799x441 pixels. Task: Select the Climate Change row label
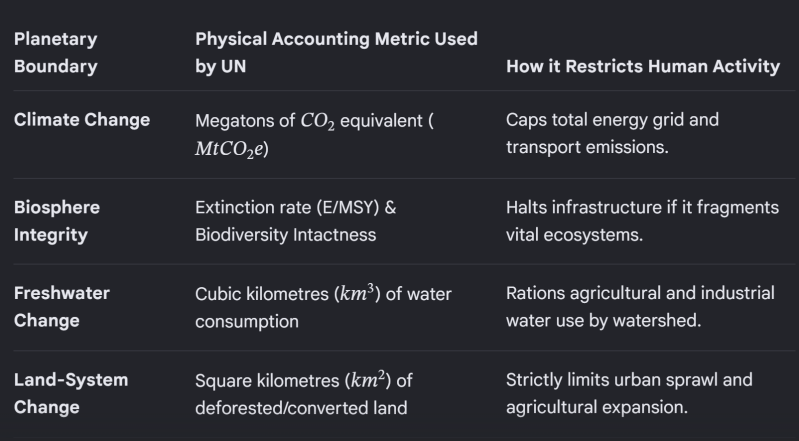[x=82, y=120]
